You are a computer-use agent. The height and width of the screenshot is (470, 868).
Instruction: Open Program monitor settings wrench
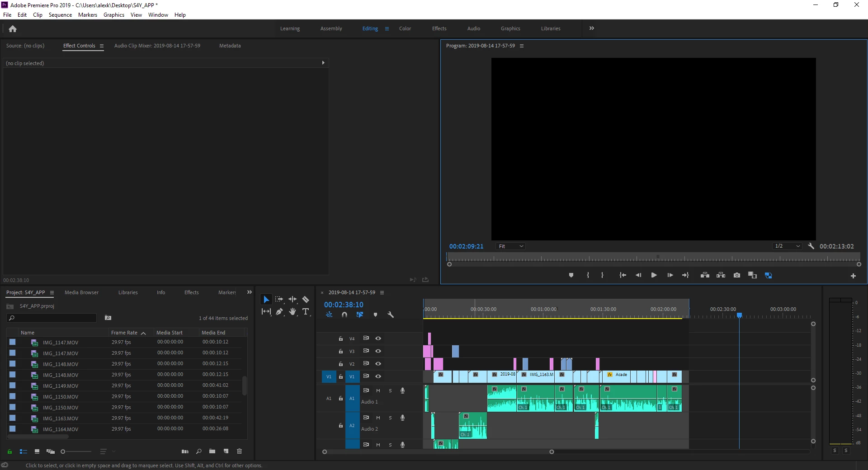coord(811,246)
